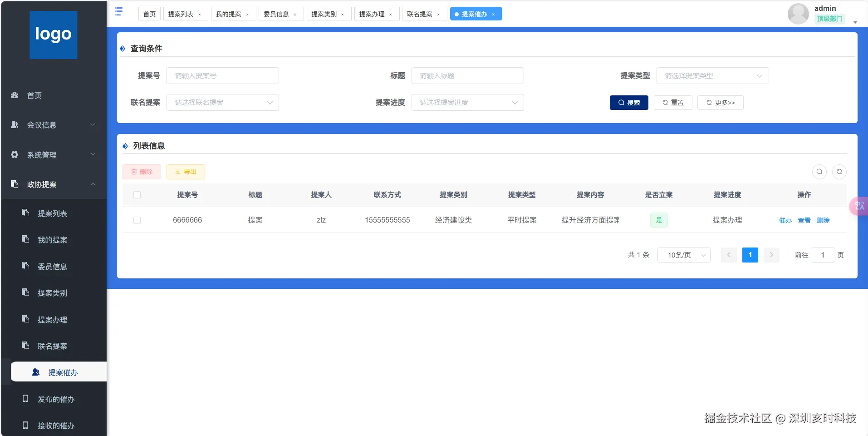
Task: Close the 提案列表 tab
Action: coord(200,15)
